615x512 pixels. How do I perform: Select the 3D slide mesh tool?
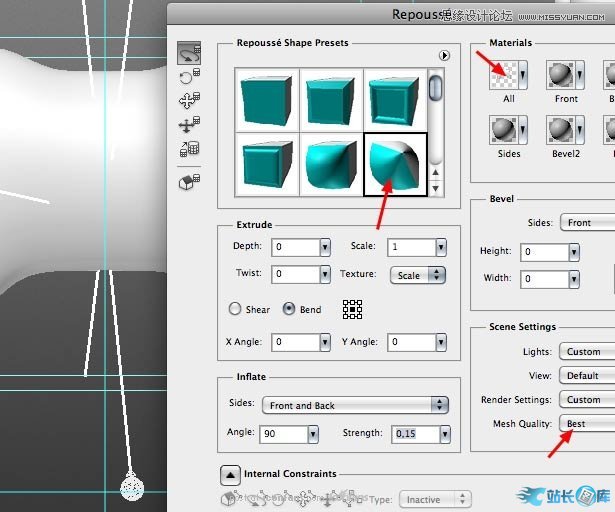click(x=188, y=125)
